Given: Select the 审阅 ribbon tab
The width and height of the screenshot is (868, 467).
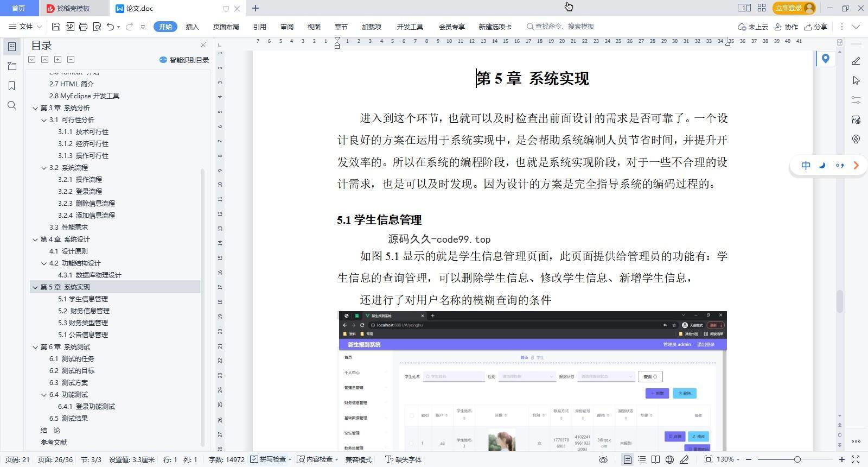Looking at the screenshot, I should (287, 27).
